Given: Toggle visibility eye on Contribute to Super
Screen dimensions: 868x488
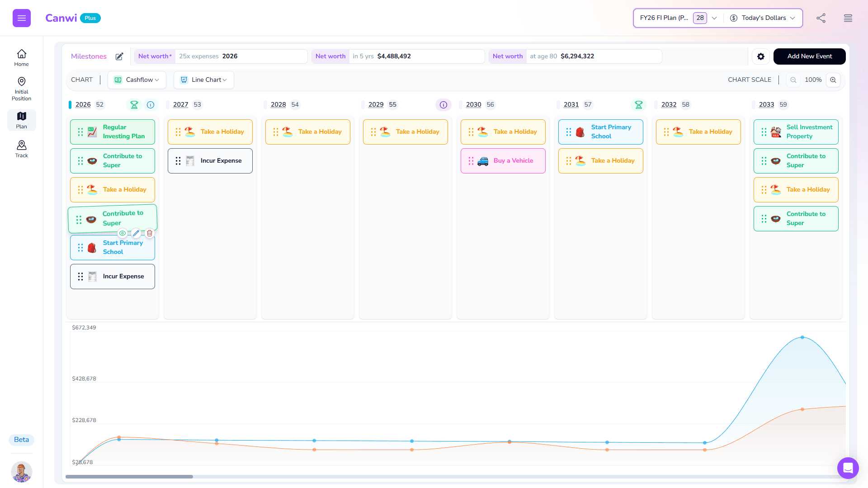Looking at the screenshot, I should coord(123,233).
